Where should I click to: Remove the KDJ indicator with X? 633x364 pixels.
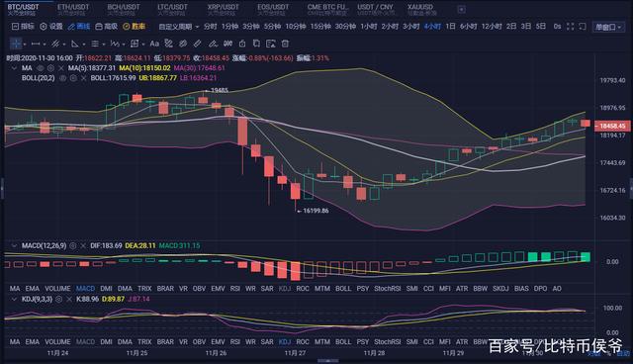point(69,299)
